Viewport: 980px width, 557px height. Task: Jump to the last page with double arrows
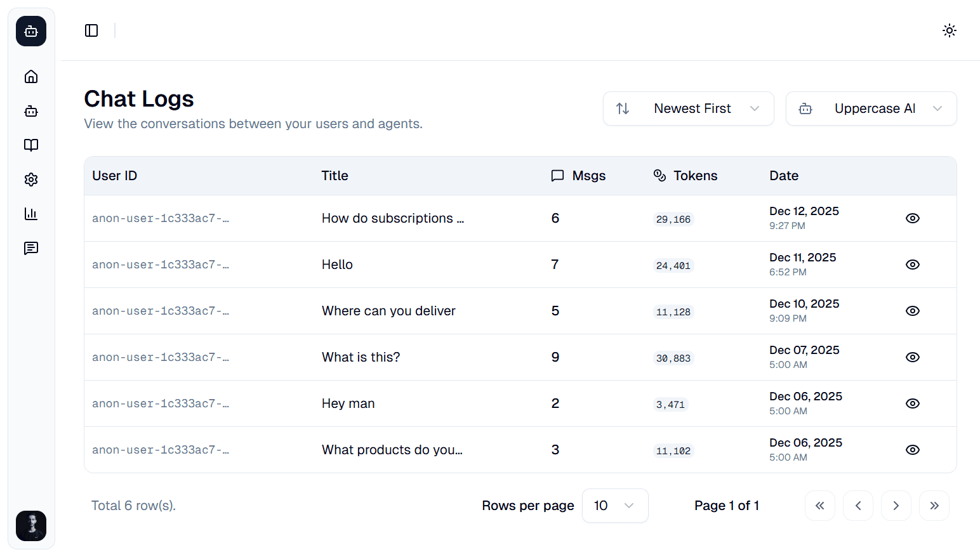coord(934,506)
